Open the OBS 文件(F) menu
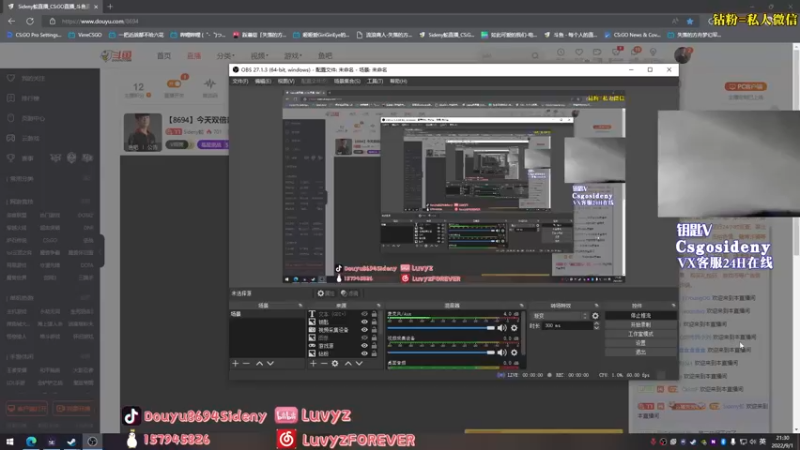The image size is (800, 450). 240,81
